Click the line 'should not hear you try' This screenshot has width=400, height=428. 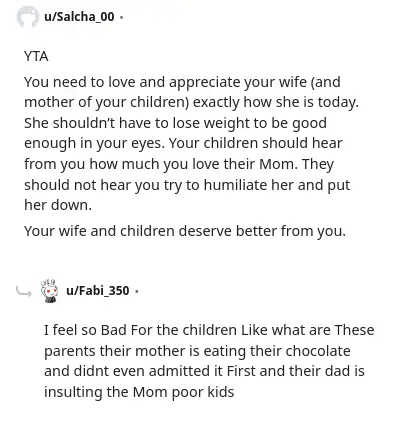(187, 185)
